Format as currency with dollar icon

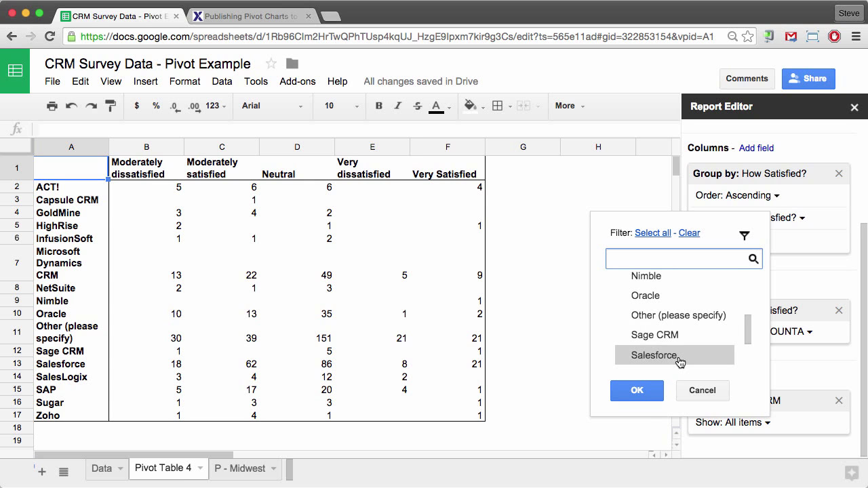(x=137, y=106)
